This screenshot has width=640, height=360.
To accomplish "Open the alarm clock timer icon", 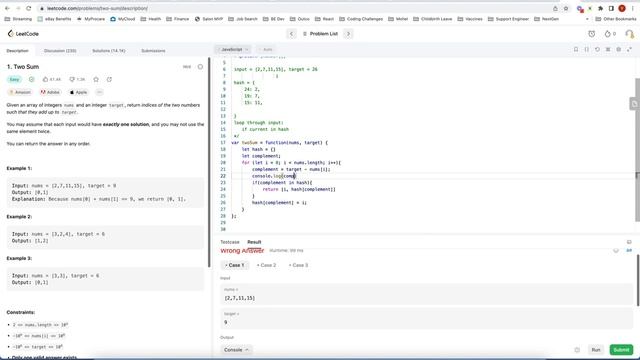I will coord(591,34).
